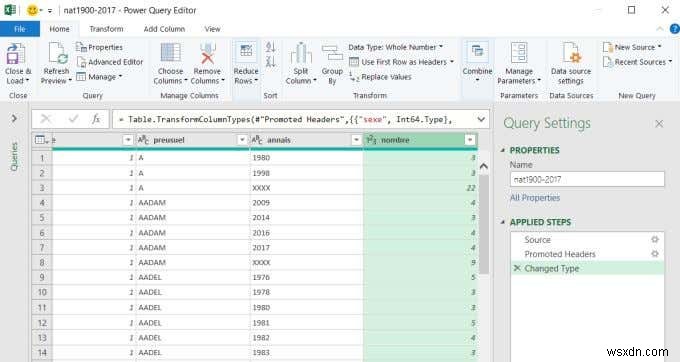Switch to the Add Column tab
680x362 pixels.
164,29
